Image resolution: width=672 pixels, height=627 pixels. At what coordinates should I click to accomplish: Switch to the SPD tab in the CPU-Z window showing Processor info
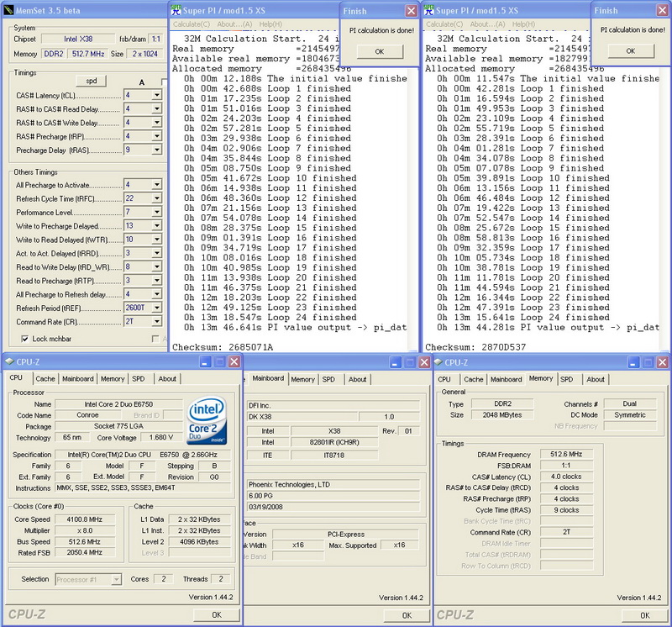[139, 379]
